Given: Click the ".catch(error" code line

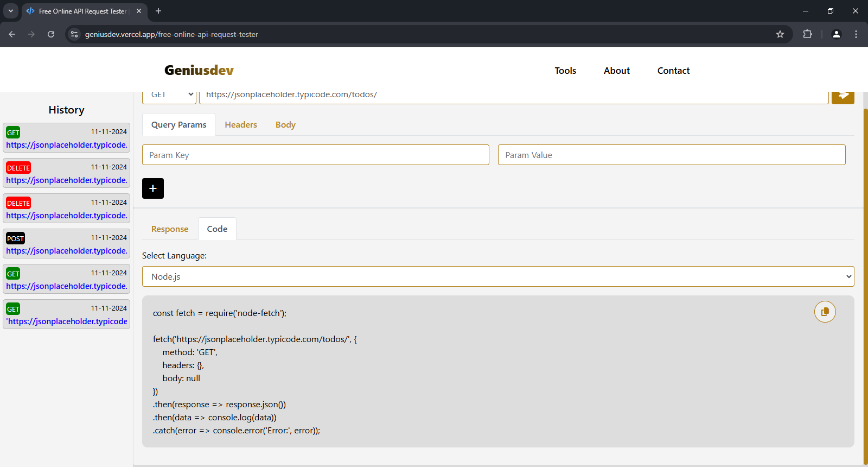Looking at the screenshot, I should tap(237, 431).
